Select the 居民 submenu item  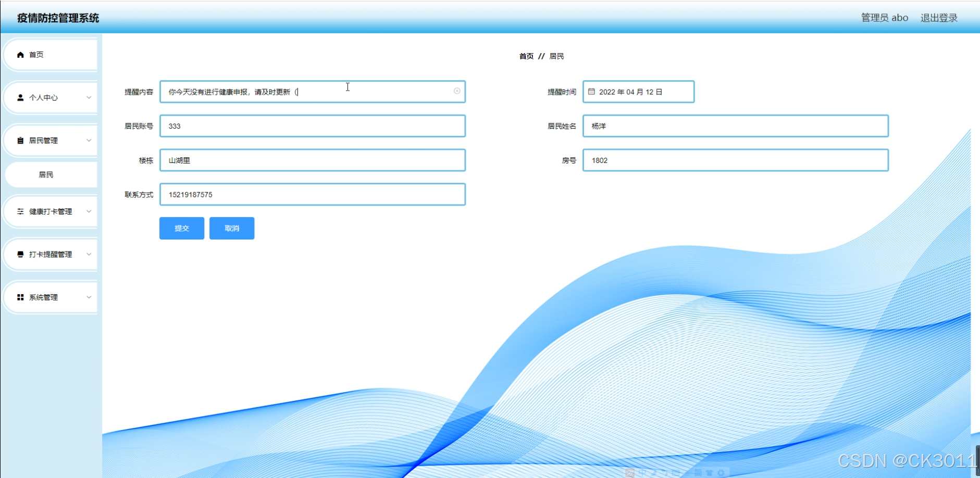[x=51, y=174]
